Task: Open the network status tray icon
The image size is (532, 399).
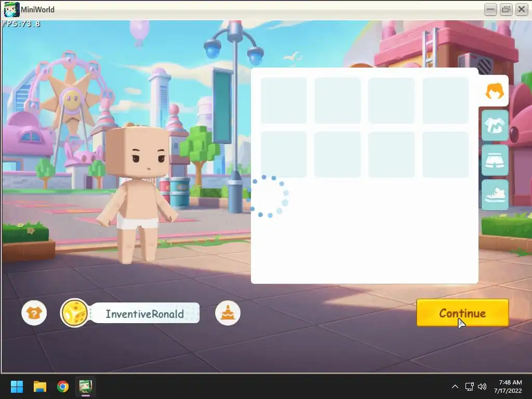Action: [x=469, y=387]
